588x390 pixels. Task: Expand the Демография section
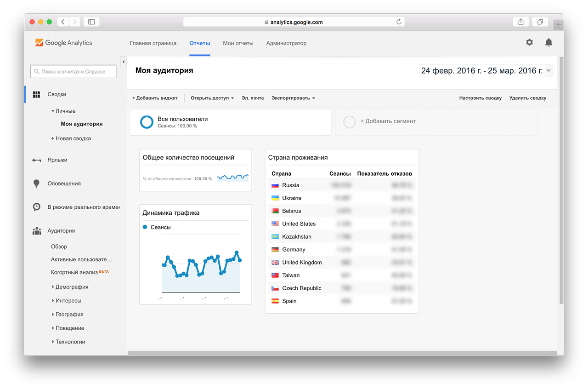click(71, 287)
